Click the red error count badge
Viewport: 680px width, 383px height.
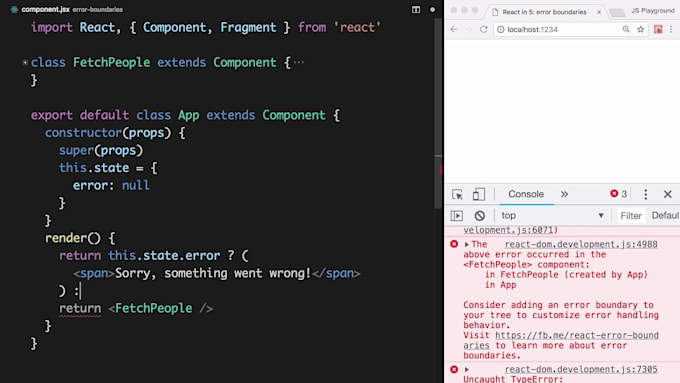619,194
